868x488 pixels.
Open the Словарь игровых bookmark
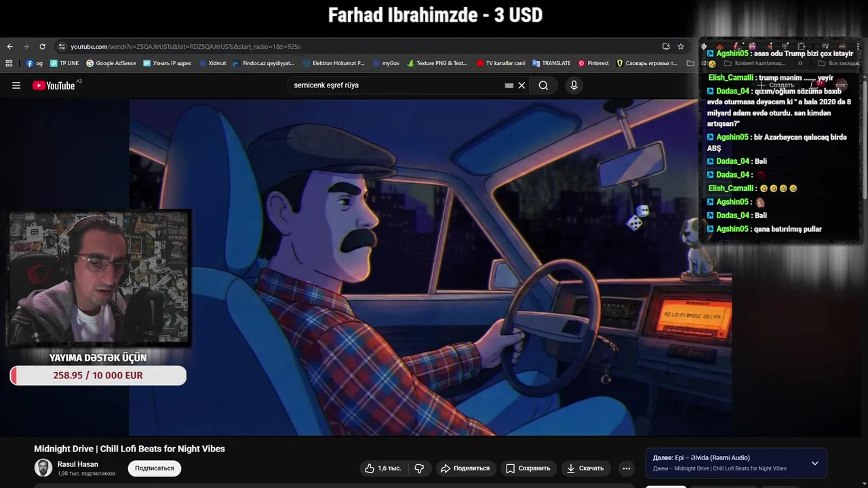[647, 63]
